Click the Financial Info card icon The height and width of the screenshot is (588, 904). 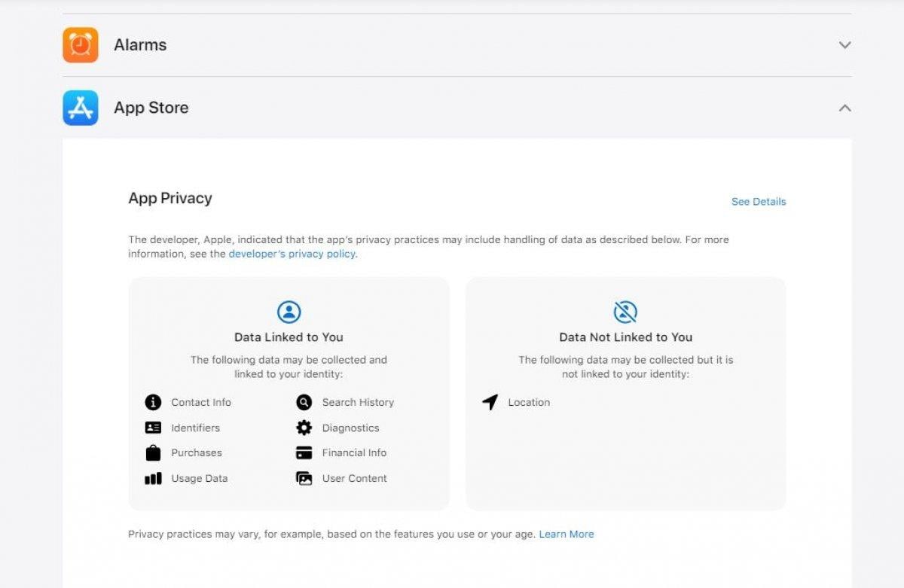[304, 453]
